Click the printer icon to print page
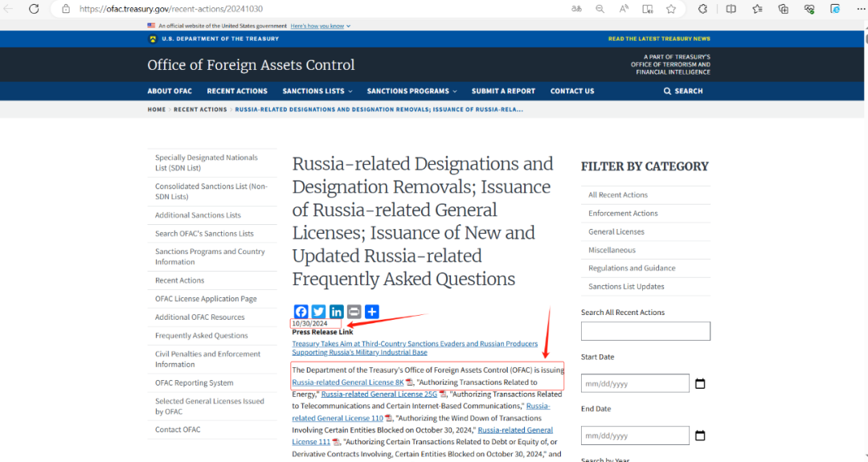The height and width of the screenshot is (462, 868). (354, 312)
